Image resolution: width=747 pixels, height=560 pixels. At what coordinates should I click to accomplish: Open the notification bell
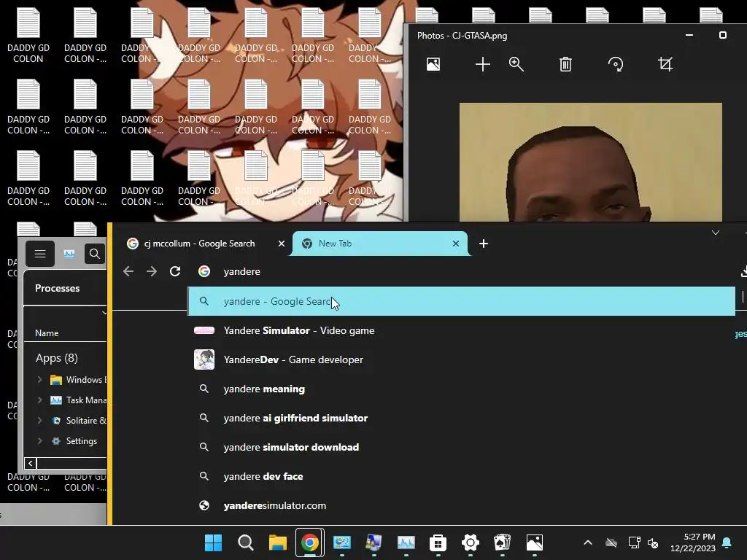coord(727,542)
